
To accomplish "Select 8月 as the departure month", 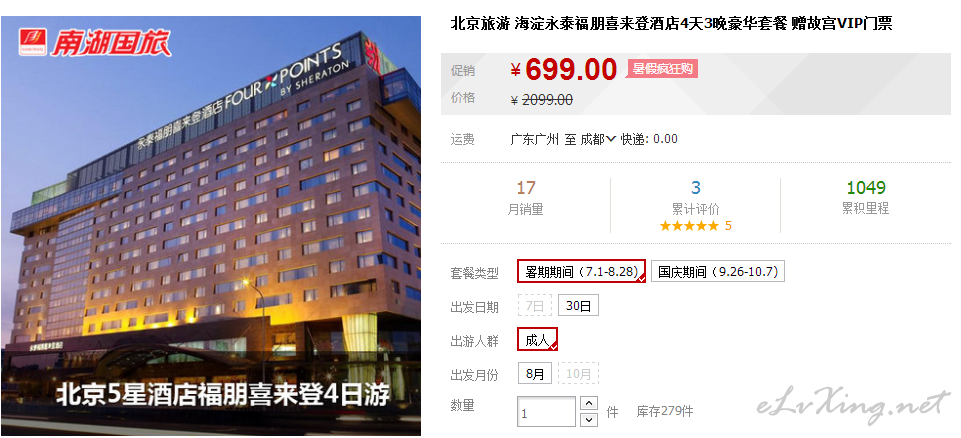I will 535,373.
